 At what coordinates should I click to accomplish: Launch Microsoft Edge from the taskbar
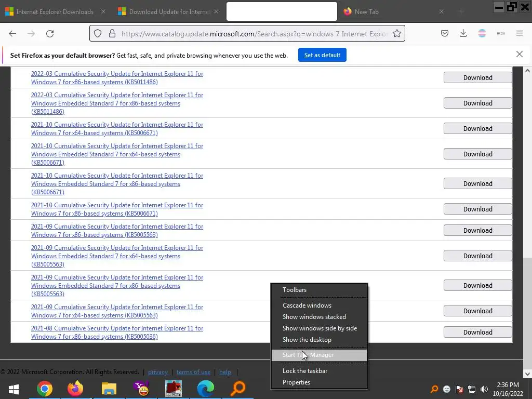[x=206, y=389]
